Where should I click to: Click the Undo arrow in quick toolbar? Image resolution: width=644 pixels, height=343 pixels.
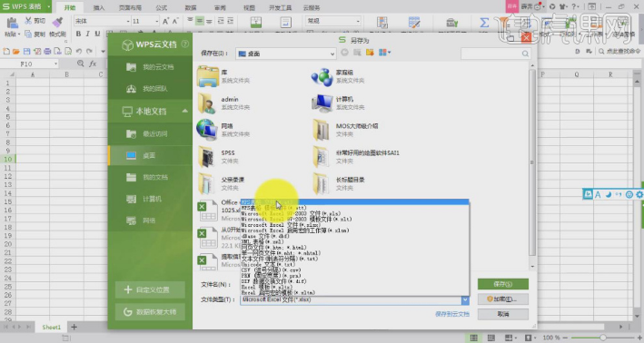79,52
